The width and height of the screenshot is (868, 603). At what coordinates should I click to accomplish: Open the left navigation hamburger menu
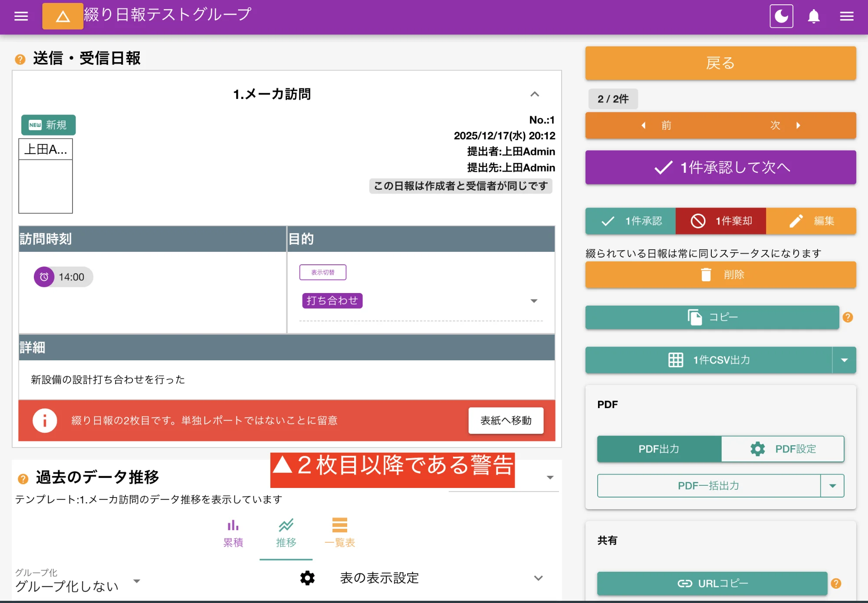tap(20, 16)
